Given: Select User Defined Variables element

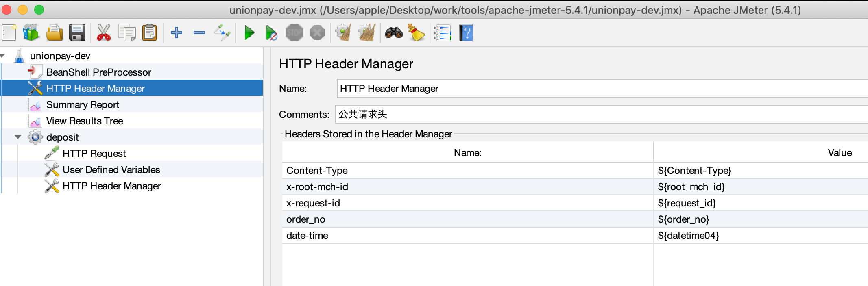Looking at the screenshot, I should 111,170.
